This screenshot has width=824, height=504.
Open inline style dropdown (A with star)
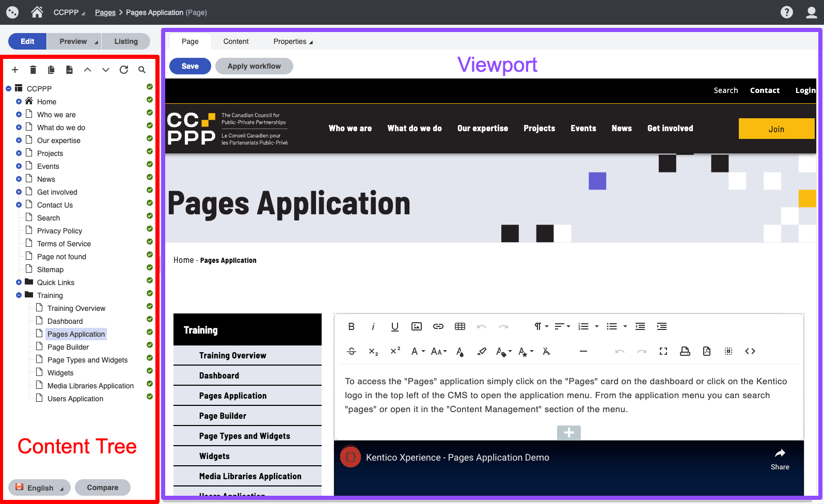526,351
